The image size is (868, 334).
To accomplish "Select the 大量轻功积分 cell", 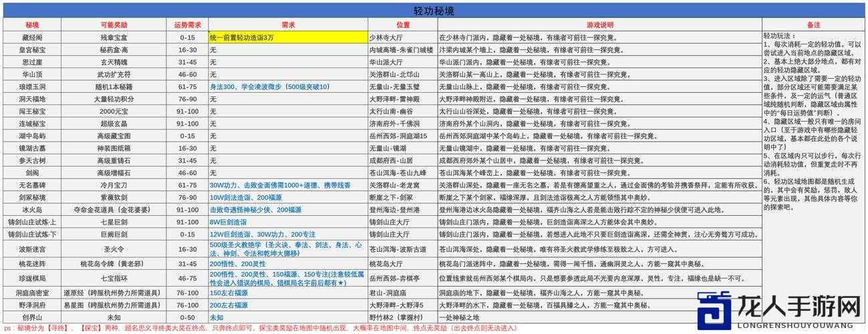I will pos(114,99).
